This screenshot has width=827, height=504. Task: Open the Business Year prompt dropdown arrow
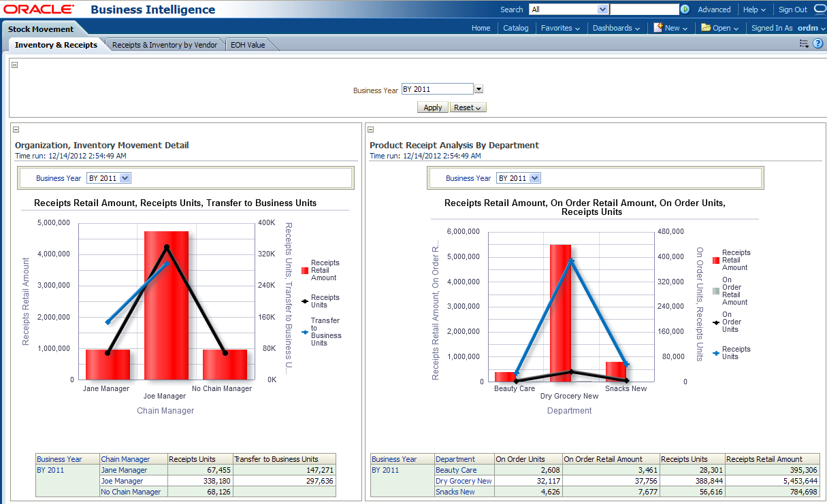pos(479,89)
